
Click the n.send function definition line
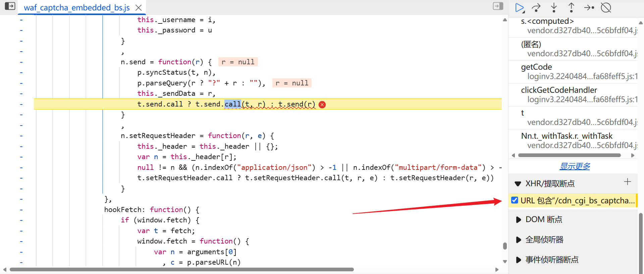coord(166,62)
